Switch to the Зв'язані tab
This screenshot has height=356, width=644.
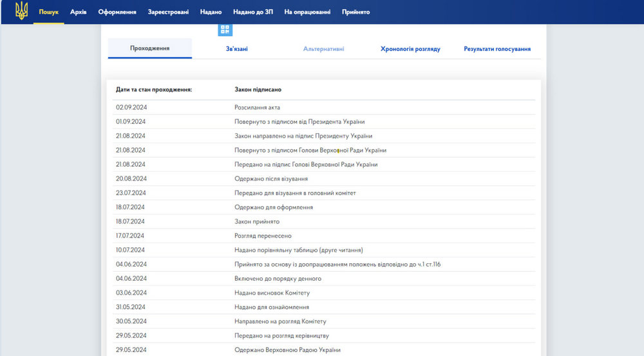[236, 49]
